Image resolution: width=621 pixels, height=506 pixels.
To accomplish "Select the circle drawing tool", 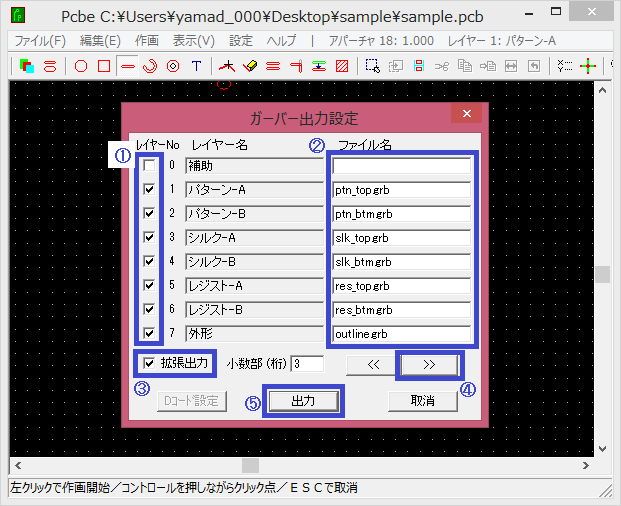I will [81, 66].
